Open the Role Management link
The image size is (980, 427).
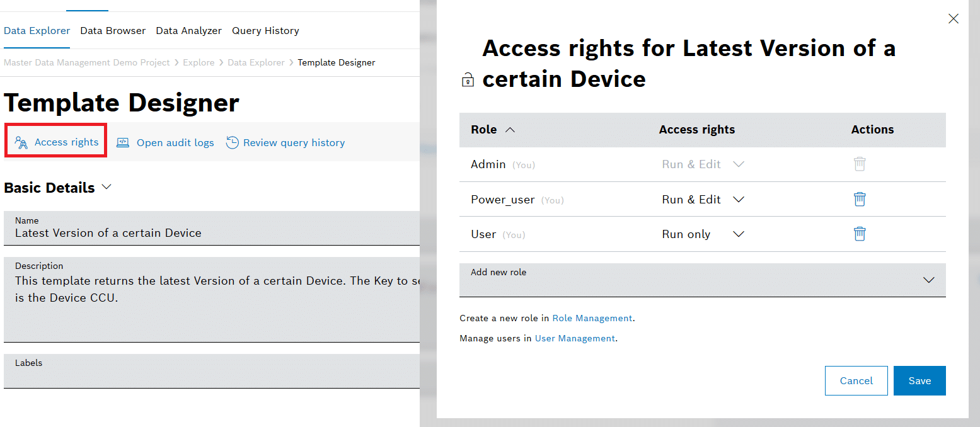pyautogui.click(x=592, y=318)
